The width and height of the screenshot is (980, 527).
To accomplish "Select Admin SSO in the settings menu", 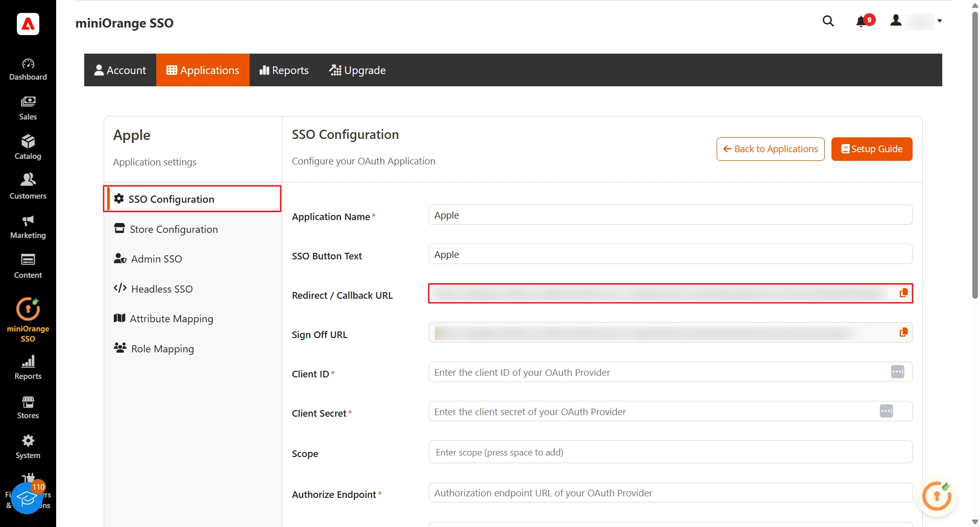I will coord(192,259).
